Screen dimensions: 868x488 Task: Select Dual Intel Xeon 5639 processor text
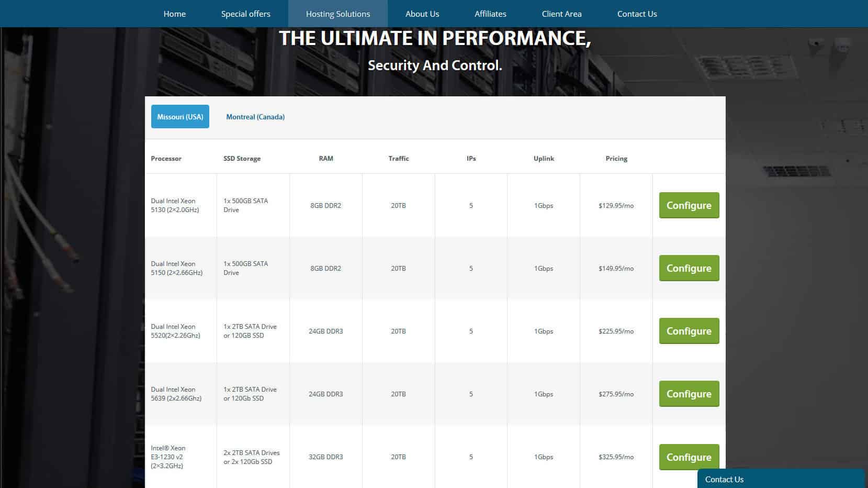point(176,394)
